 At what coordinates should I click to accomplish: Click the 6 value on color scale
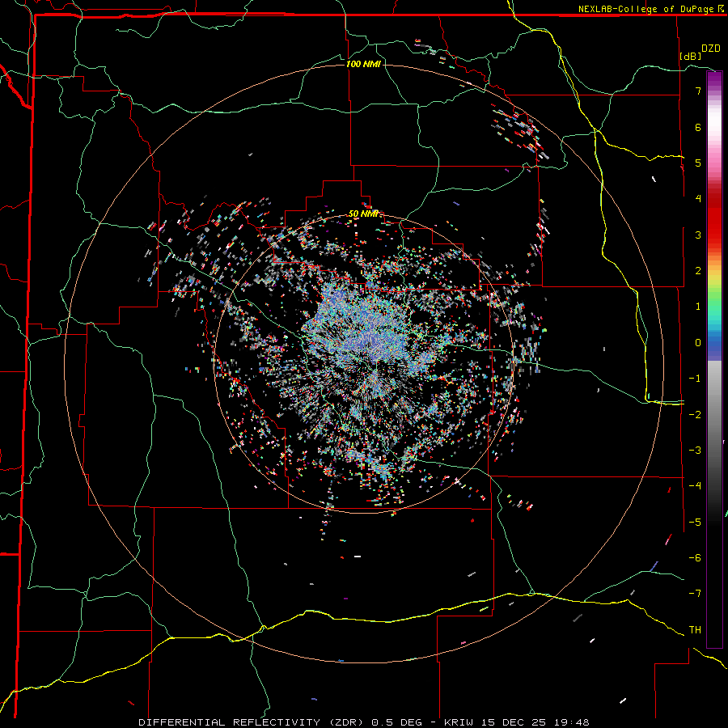698,127
